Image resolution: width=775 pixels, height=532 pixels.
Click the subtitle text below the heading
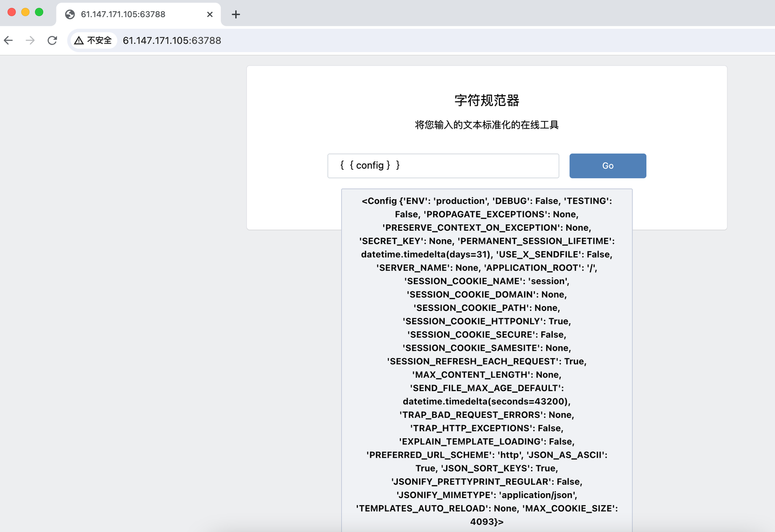click(x=486, y=124)
